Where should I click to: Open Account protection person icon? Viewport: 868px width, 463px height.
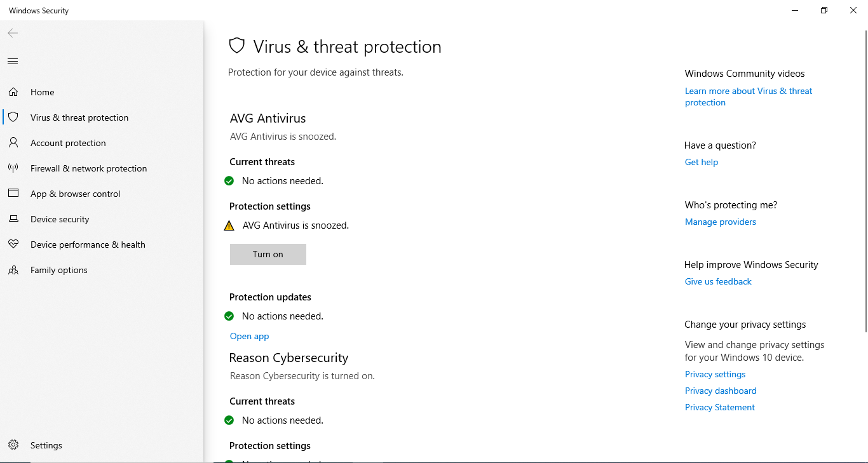13,143
